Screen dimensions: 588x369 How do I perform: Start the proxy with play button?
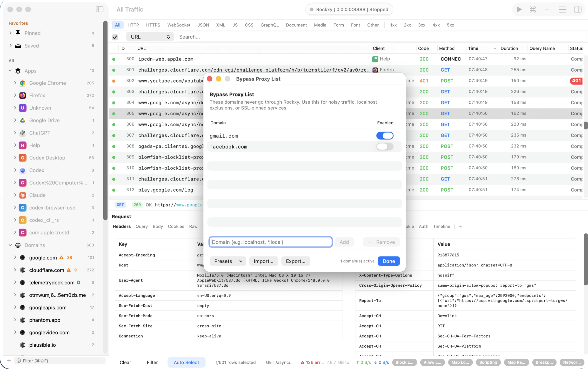[519, 9]
